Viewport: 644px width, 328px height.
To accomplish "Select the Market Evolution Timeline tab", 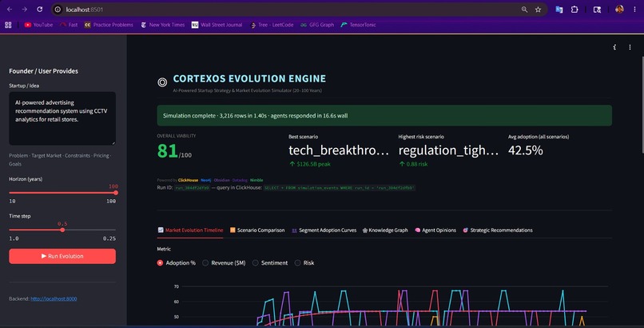I will [x=190, y=230].
